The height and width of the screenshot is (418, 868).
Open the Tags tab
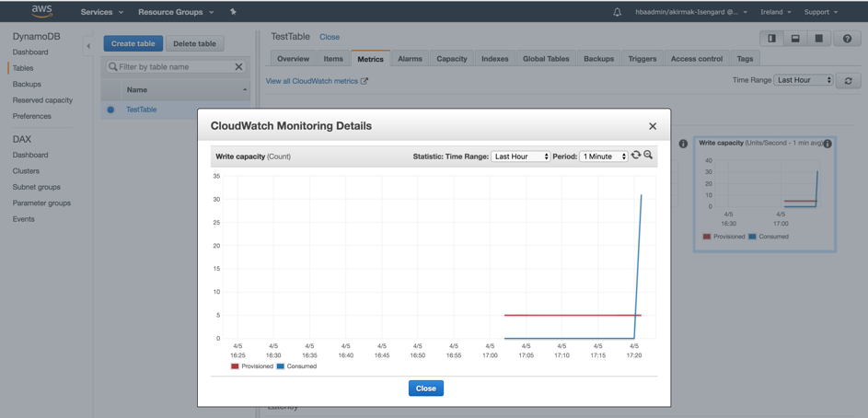click(x=745, y=59)
